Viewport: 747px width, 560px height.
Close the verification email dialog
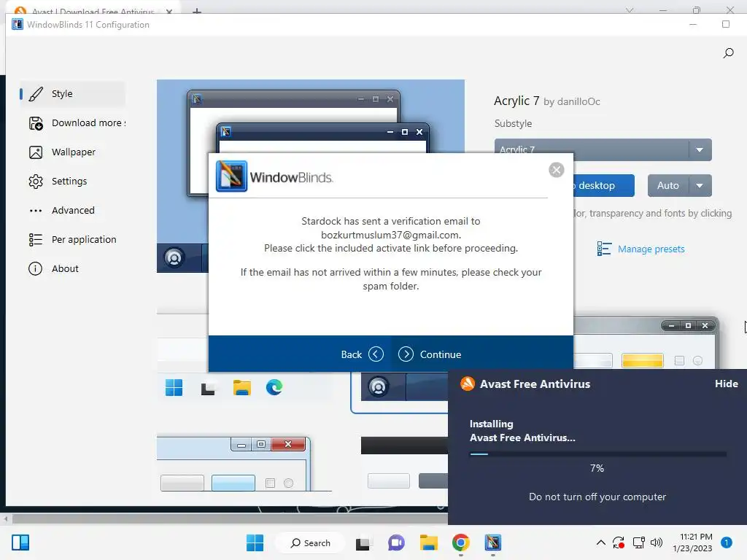(556, 170)
